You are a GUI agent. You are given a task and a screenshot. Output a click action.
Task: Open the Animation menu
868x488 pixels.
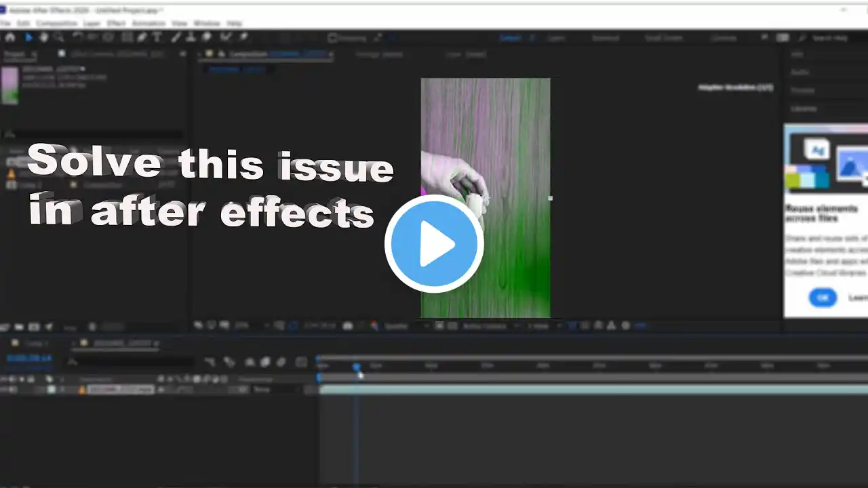tap(149, 24)
